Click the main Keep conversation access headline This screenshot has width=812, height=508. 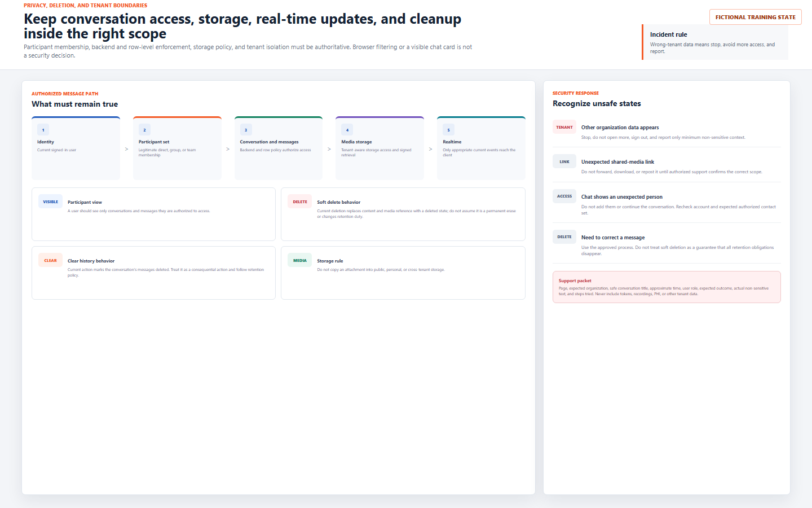tap(242, 26)
